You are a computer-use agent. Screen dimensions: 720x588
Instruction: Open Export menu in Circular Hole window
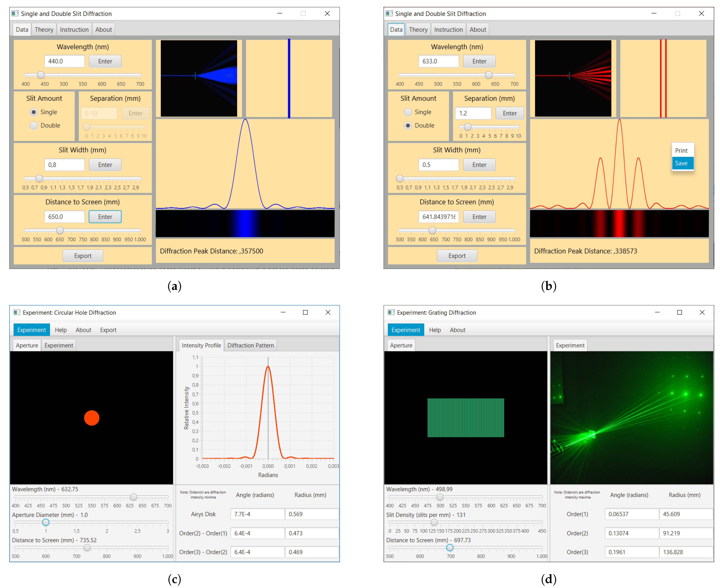pos(108,330)
